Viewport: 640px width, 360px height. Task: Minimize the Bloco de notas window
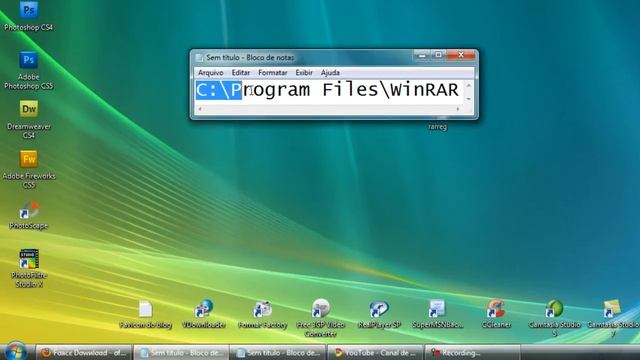[422, 55]
